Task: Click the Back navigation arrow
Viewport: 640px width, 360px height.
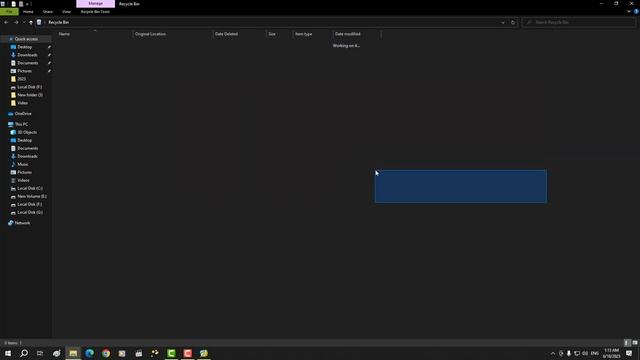Action: [x=6, y=22]
